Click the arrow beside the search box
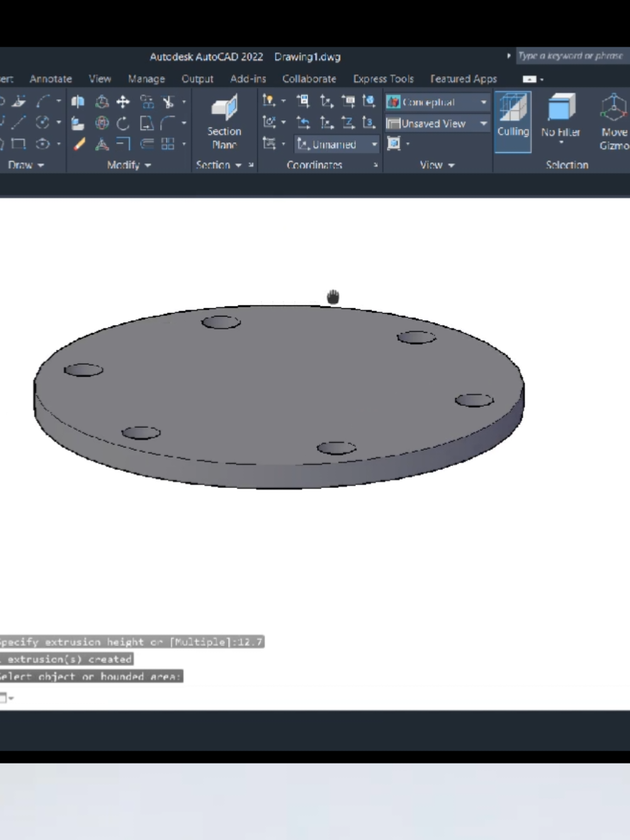 (x=508, y=56)
